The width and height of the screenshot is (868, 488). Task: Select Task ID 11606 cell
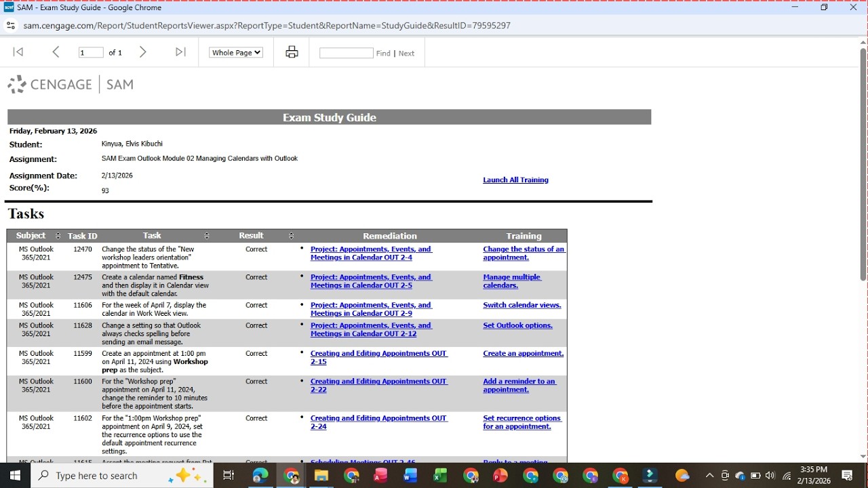click(x=83, y=305)
